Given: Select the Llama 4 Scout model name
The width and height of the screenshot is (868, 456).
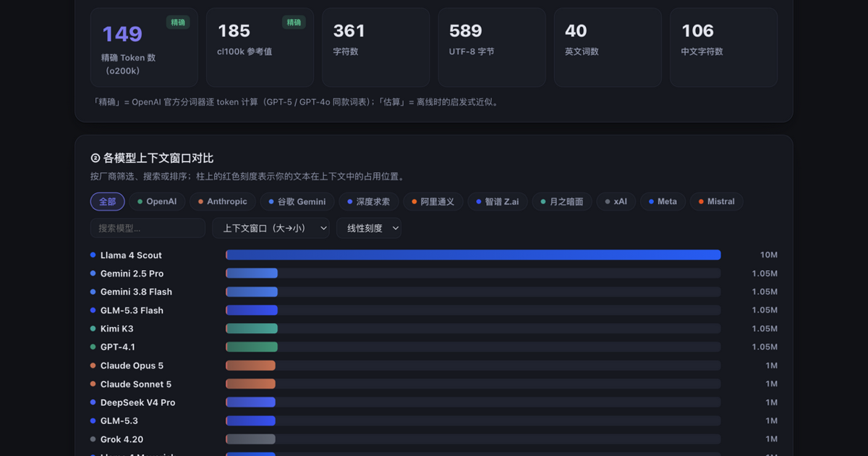Looking at the screenshot, I should coord(131,256).
